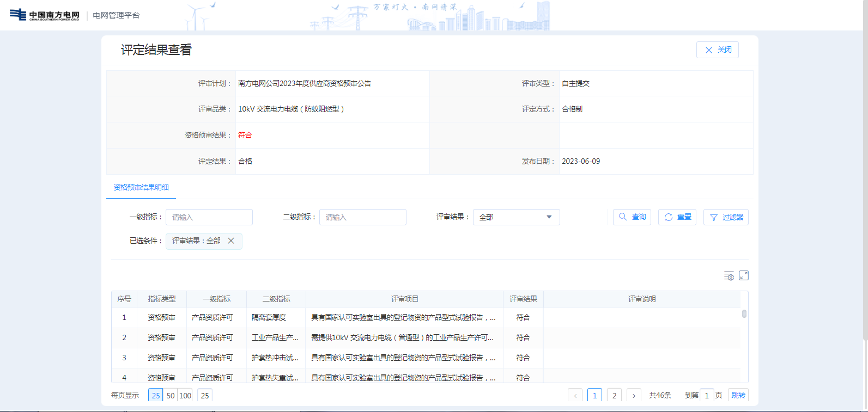
Task: Go to page 2 of results
Action: point(614,396)
